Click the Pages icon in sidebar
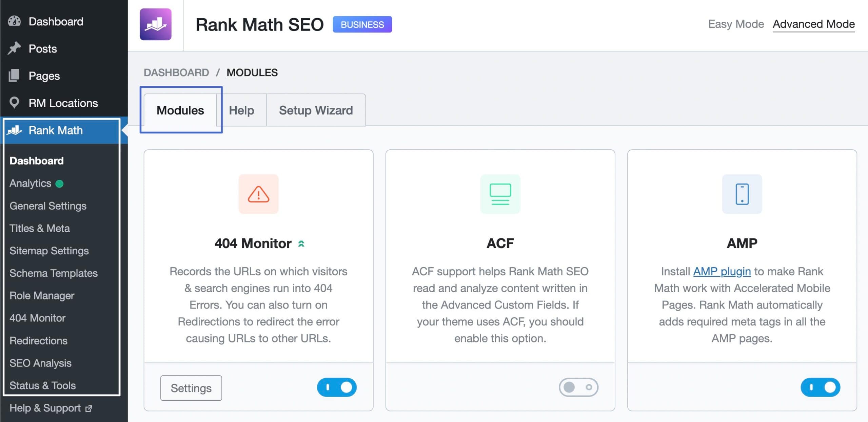868x422 pixels. (14, 76)
